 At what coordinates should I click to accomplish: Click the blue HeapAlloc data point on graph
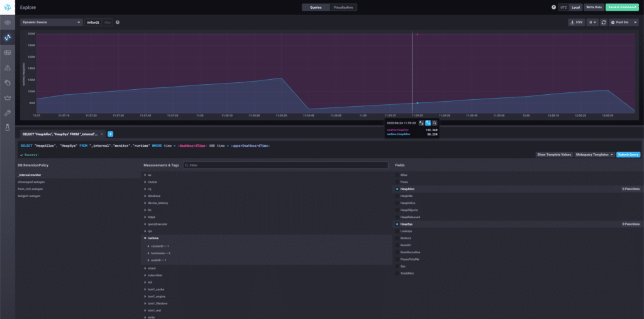(418, 103)
